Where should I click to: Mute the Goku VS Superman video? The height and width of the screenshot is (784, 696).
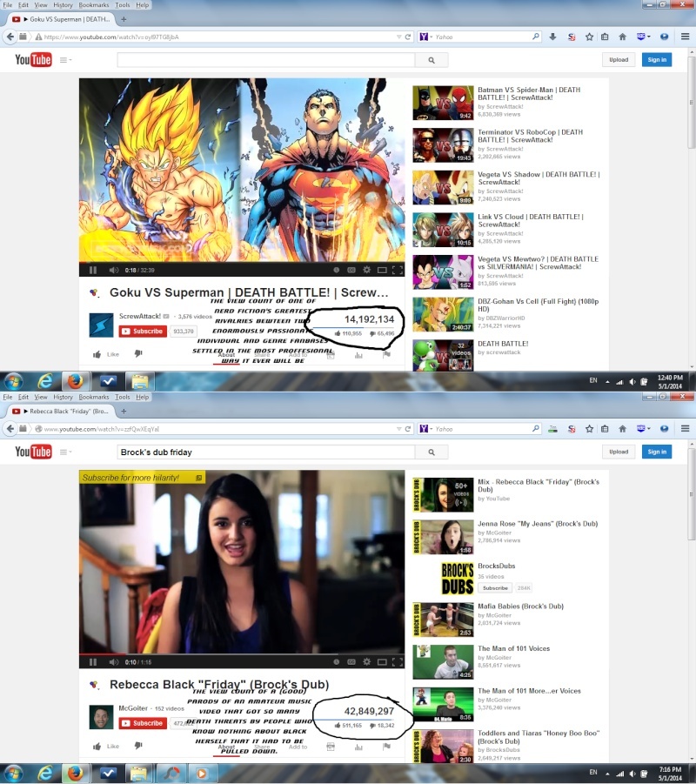point(113,270)
